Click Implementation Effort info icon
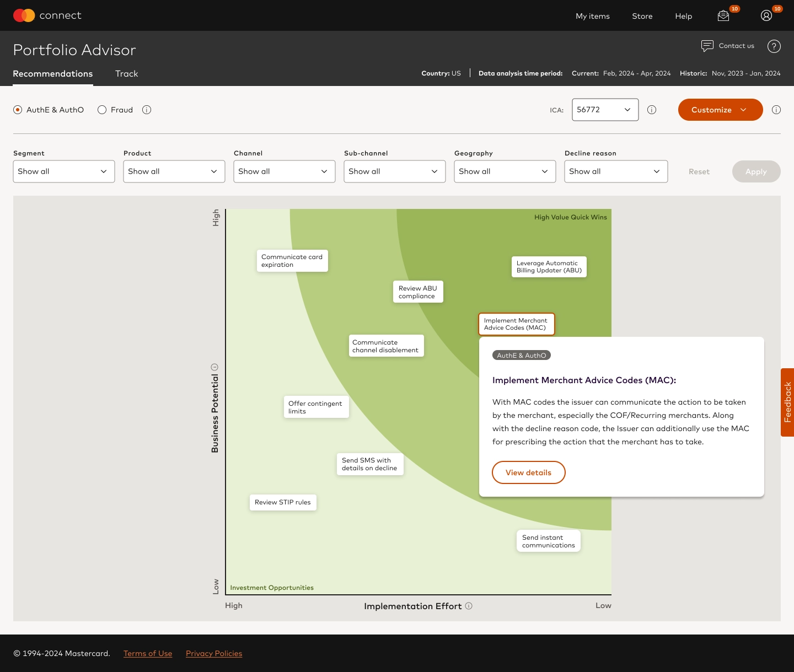Viewport: 794px width, 672px height. pyautogui.click(x=469, y=606)
